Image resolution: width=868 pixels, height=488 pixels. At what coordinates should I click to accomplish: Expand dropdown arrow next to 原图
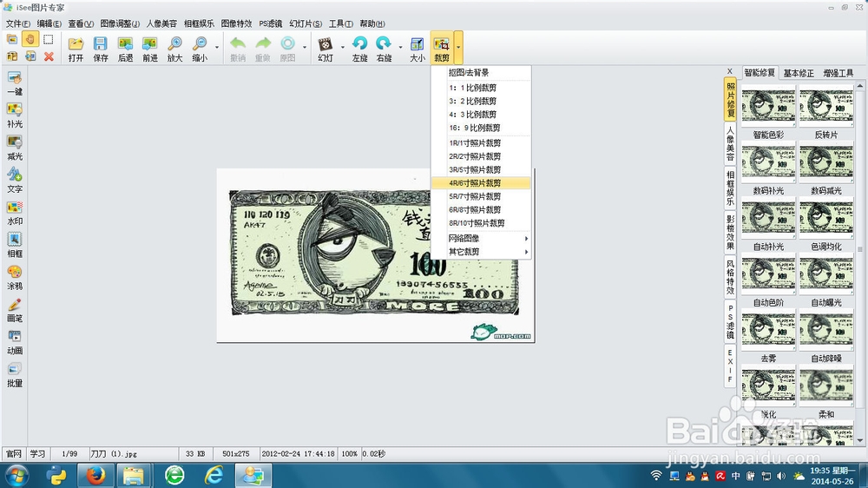coord(305,47)
